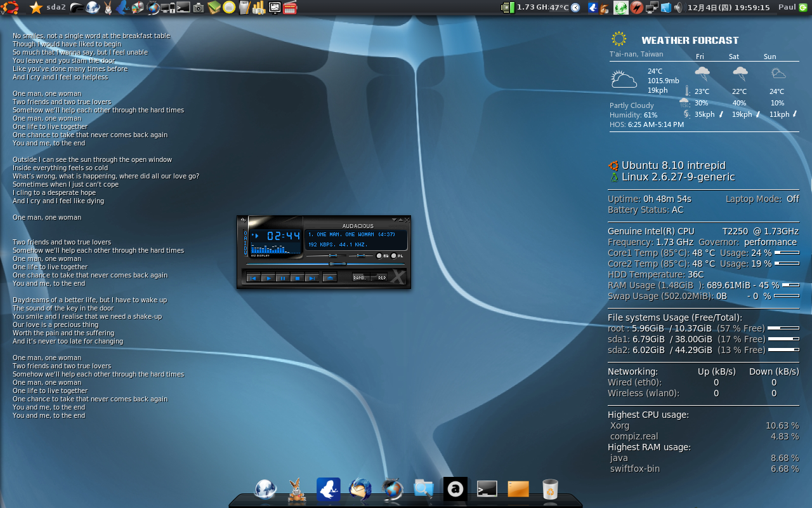The width and height of the screenshot is (812, 508).
Task: Open the picture monitor icon in panel
Action: [275, 8]
